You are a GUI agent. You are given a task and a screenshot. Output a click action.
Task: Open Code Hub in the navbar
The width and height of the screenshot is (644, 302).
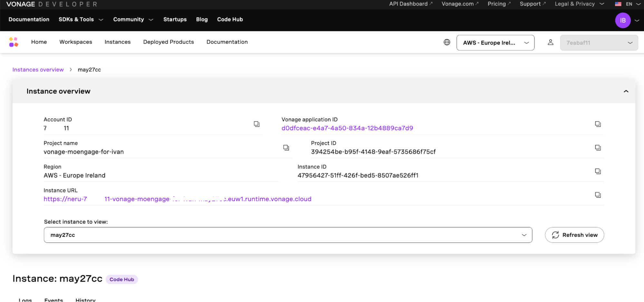click(x=230, y=19)
